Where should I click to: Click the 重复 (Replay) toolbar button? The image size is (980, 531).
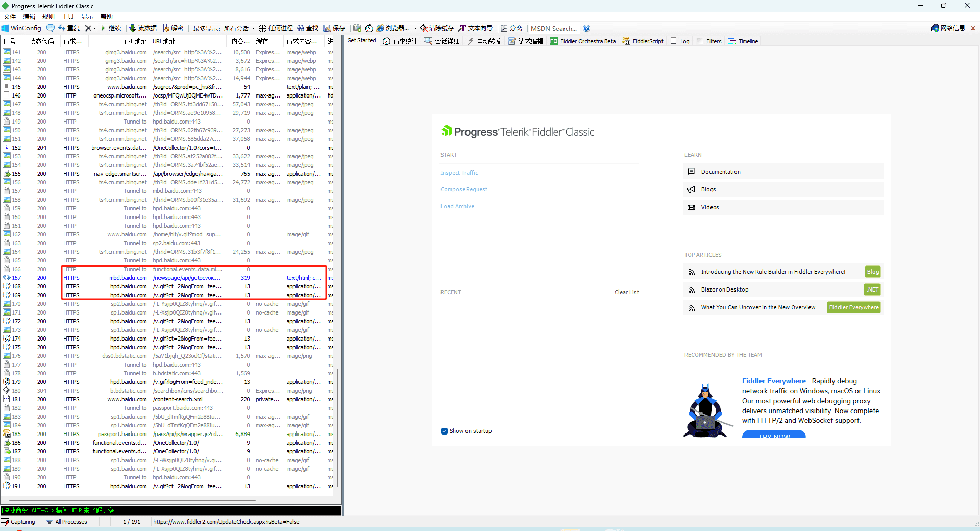pos(69,28)
